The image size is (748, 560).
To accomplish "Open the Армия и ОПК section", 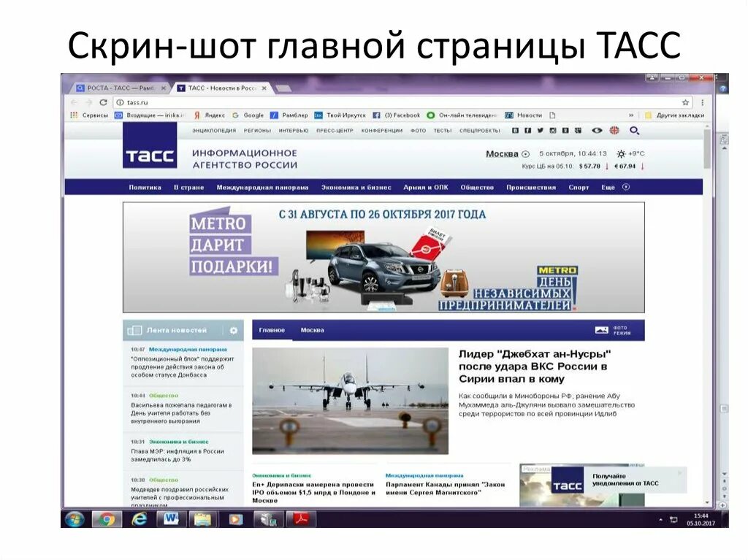I will pos(426,188).
